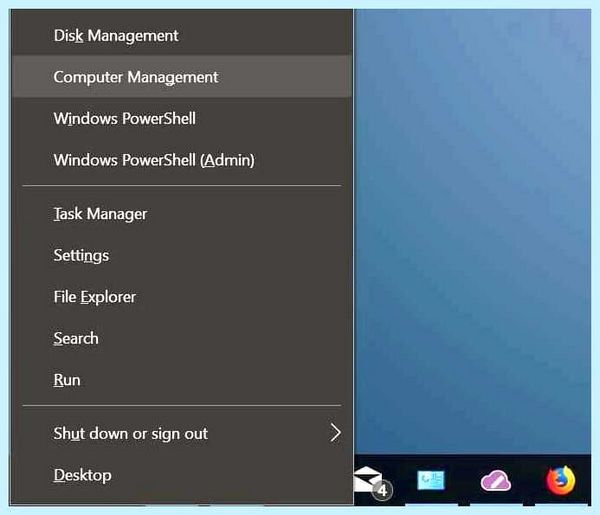Expand Shut down or sign out submenu

tap(182, 434)
